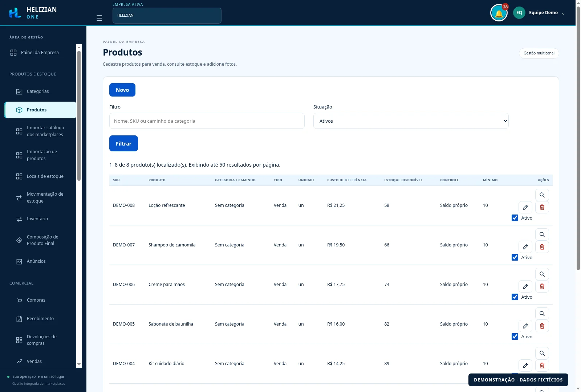581x392 pixels.
Task: Open the notifications bell with 28 badge
Action: click(499, 13)
